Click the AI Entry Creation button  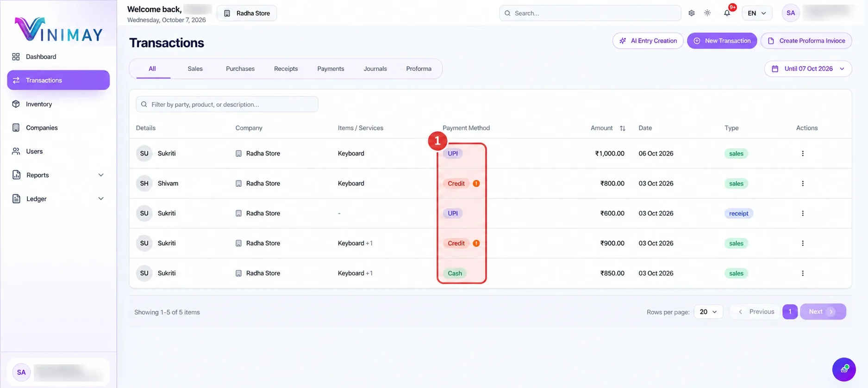coord(648,41)
